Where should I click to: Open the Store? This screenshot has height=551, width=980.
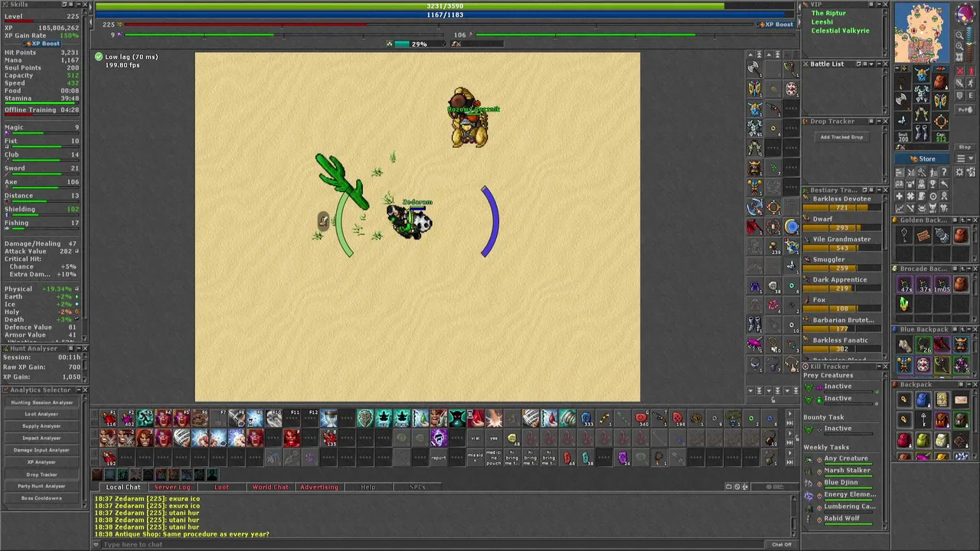click(922, 159)
